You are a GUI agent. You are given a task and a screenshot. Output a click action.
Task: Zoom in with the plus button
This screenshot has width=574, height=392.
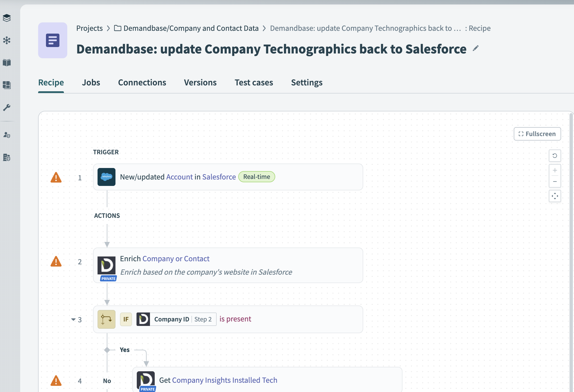[555, 170]
